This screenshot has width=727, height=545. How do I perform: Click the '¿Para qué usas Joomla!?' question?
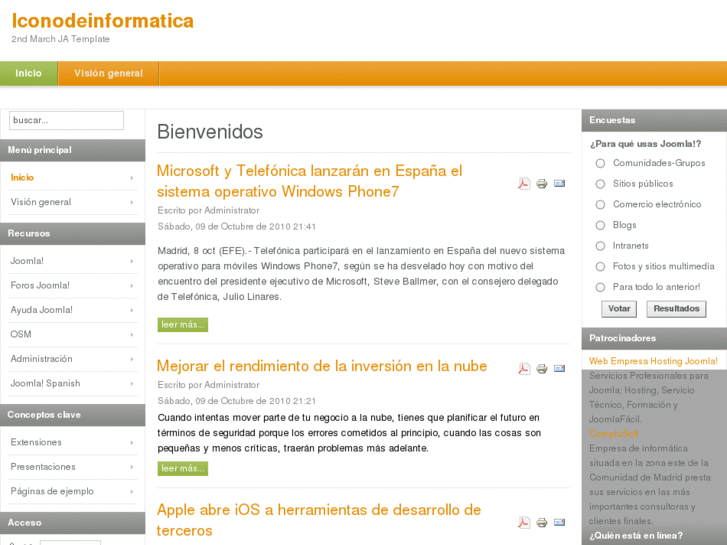click(645, 144)
